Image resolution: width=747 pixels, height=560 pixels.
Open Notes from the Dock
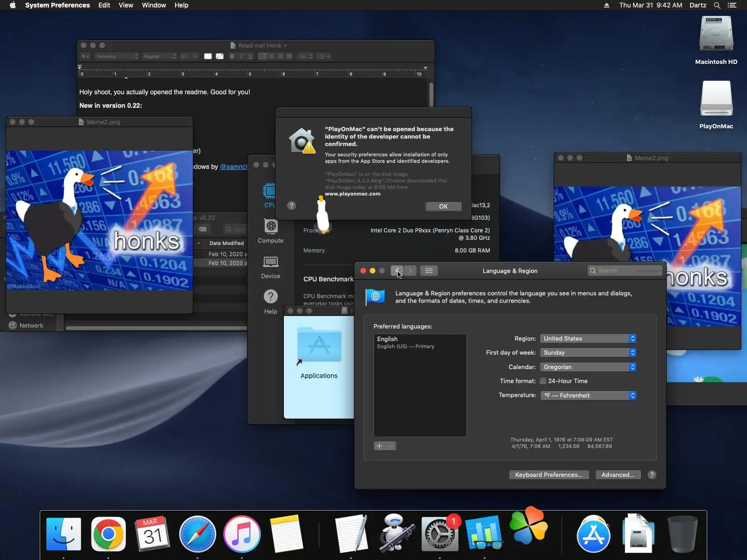(286, 534)
